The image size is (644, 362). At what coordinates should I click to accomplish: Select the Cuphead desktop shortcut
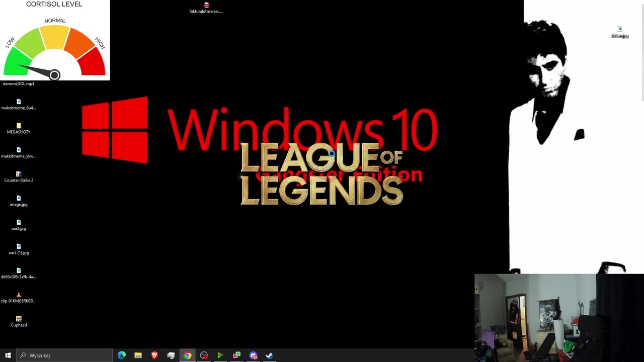click(19, 322)
